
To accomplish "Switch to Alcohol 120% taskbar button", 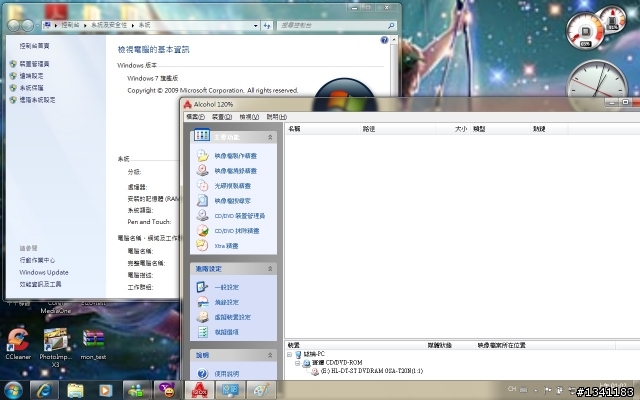I will click(198, 391).
